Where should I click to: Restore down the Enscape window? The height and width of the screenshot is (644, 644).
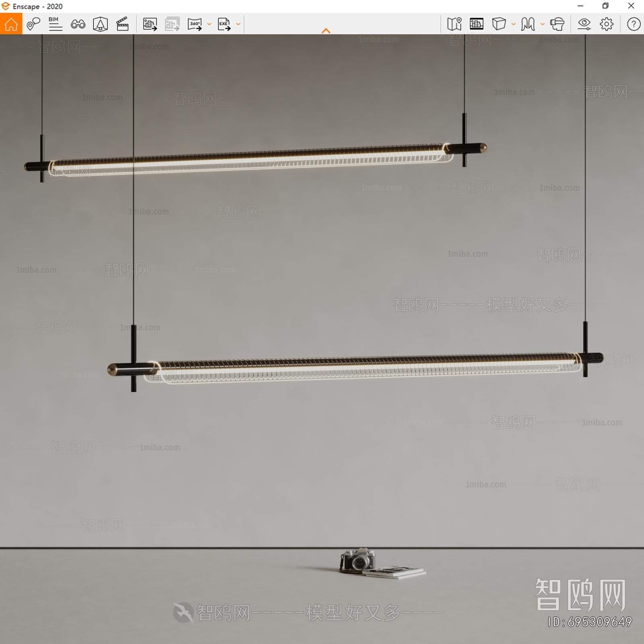(x=605, y=6)
